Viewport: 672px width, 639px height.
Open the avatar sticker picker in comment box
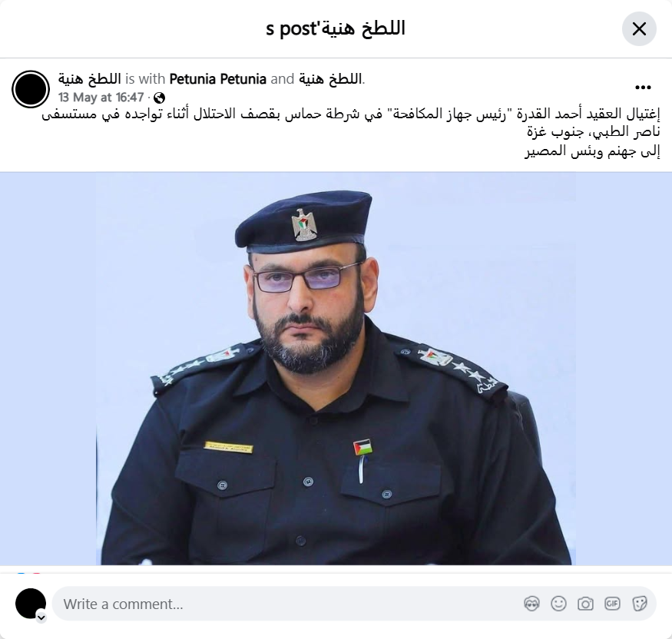click(x=531, y=604)
